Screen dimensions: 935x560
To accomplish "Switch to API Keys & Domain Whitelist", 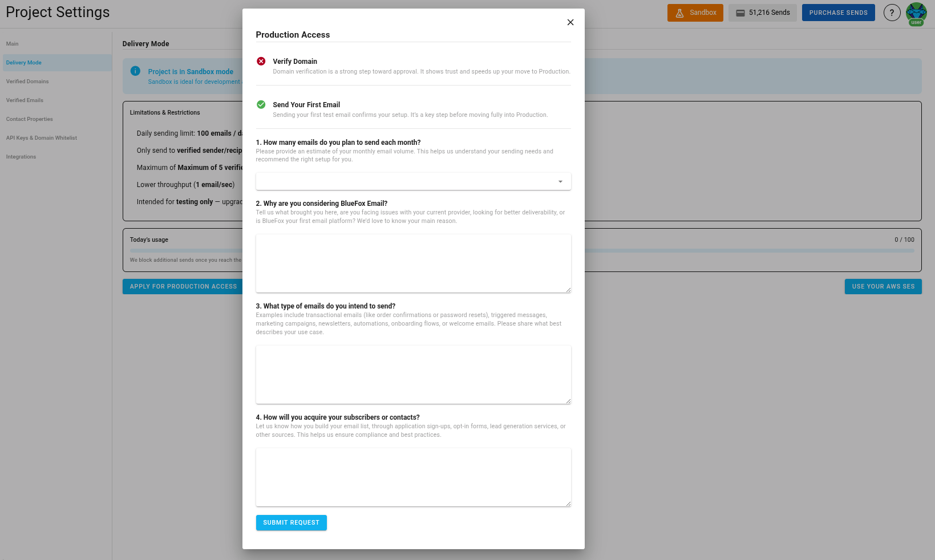I will (41, 137).
